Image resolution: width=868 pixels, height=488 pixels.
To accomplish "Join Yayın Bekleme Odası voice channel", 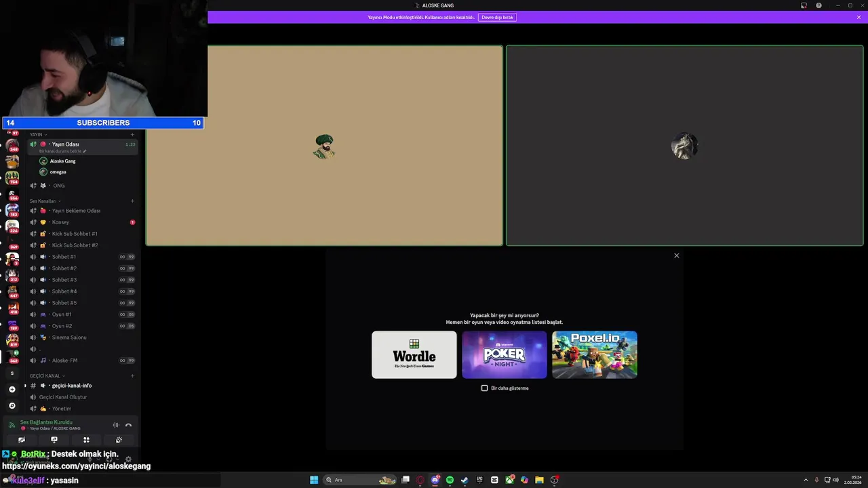I will (x=83, y=211).
